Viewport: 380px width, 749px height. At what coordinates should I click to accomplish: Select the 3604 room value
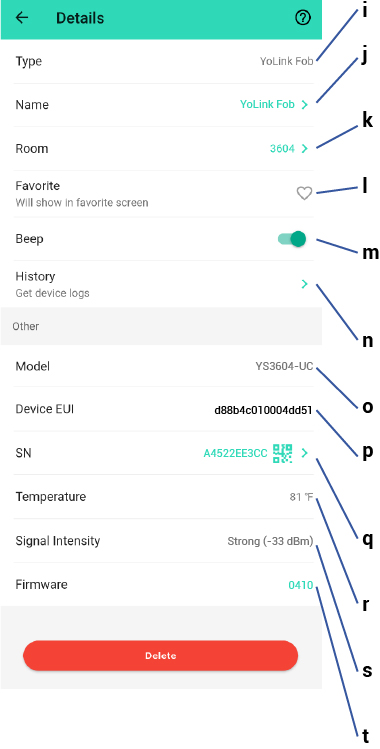coord(282,149)
